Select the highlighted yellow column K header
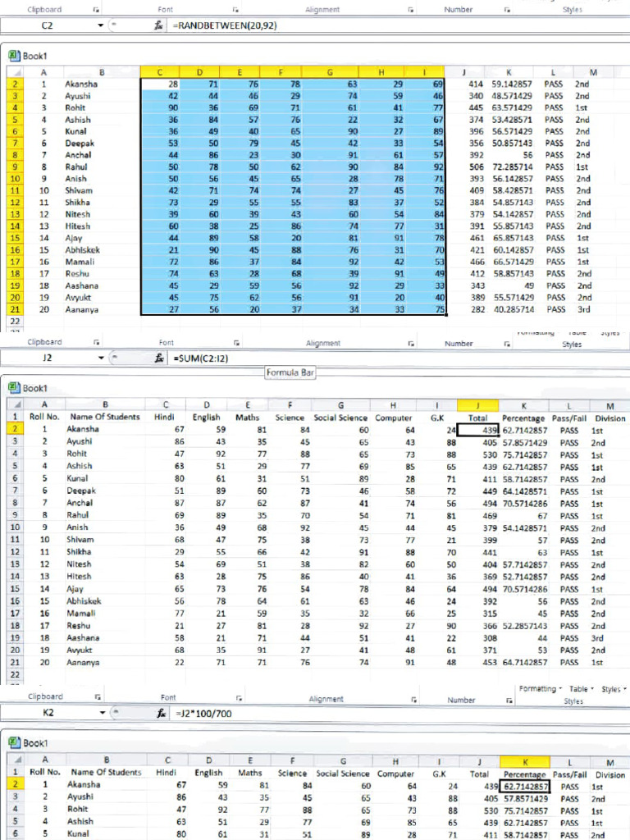 click(x=525, y=761)
